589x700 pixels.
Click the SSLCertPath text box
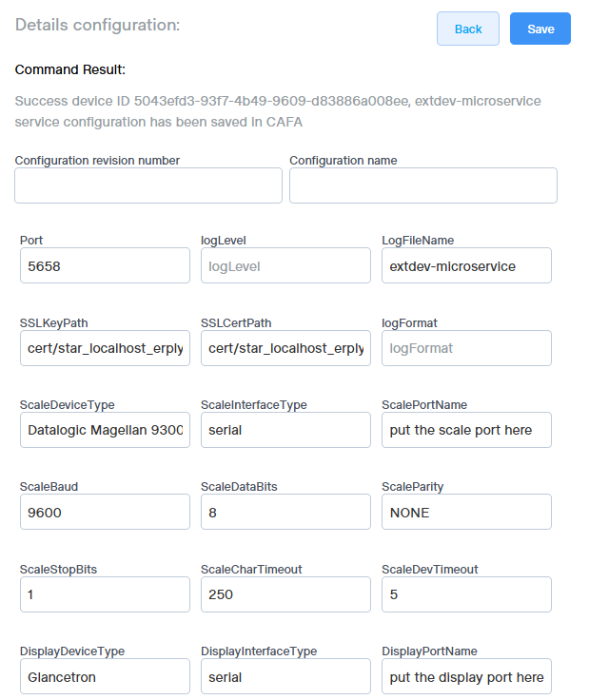pos(285,348)
